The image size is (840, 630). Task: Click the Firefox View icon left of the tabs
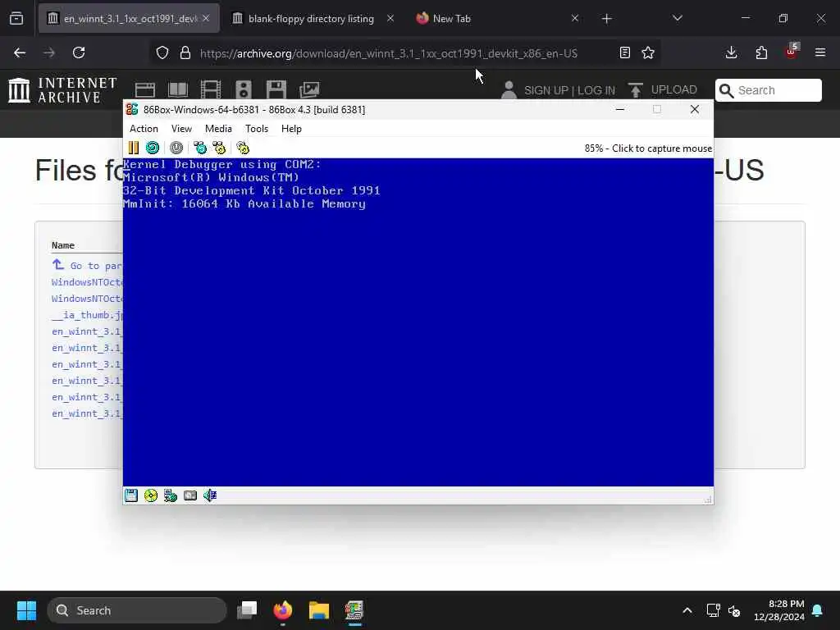16,19
